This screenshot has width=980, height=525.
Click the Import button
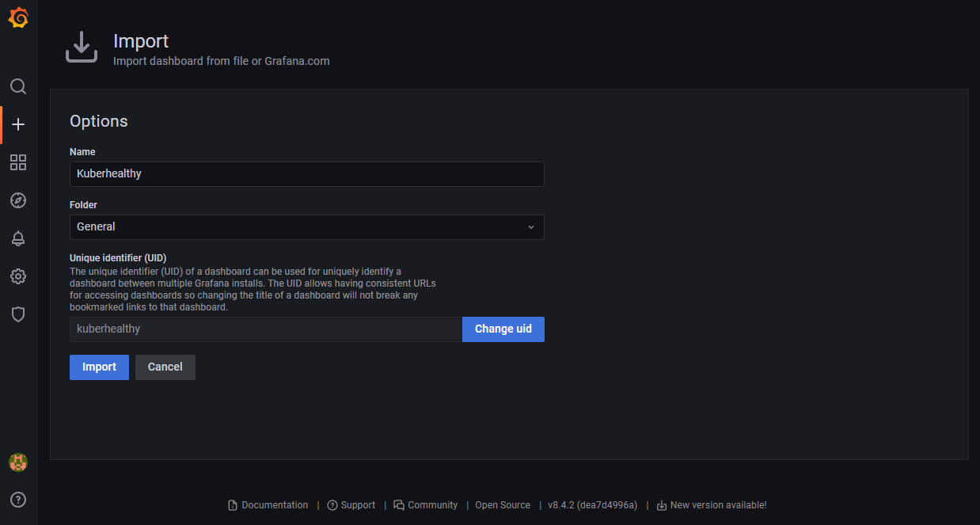pos(99,367)
